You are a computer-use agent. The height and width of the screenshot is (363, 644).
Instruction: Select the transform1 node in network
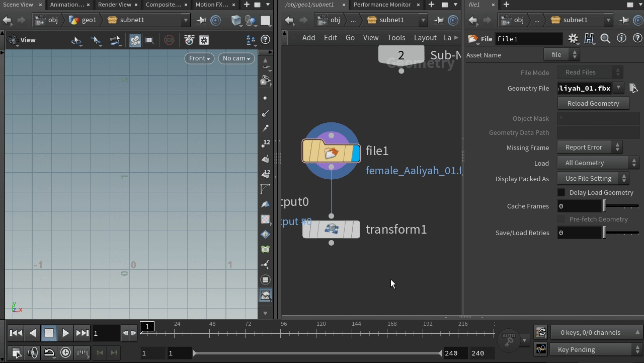pos(331,230)
